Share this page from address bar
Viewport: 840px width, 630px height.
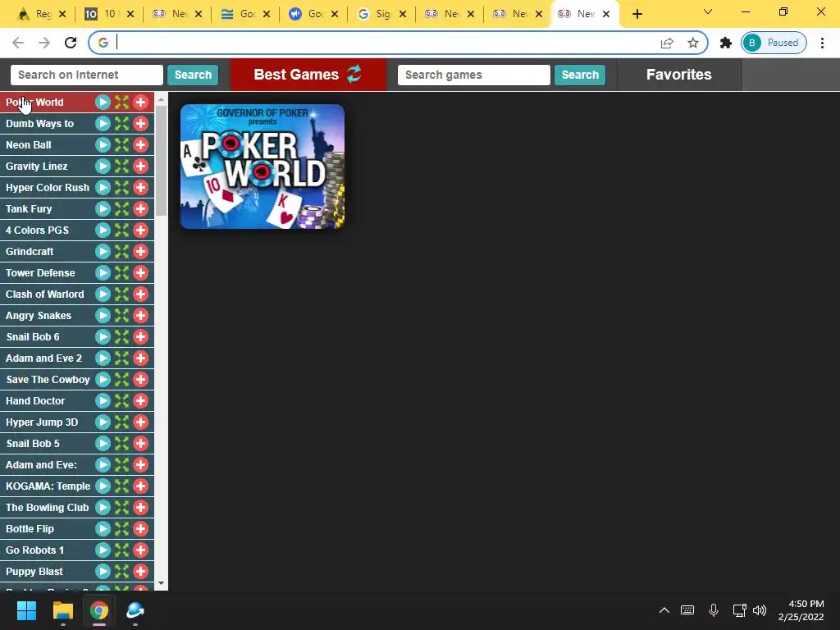point(667,43)
